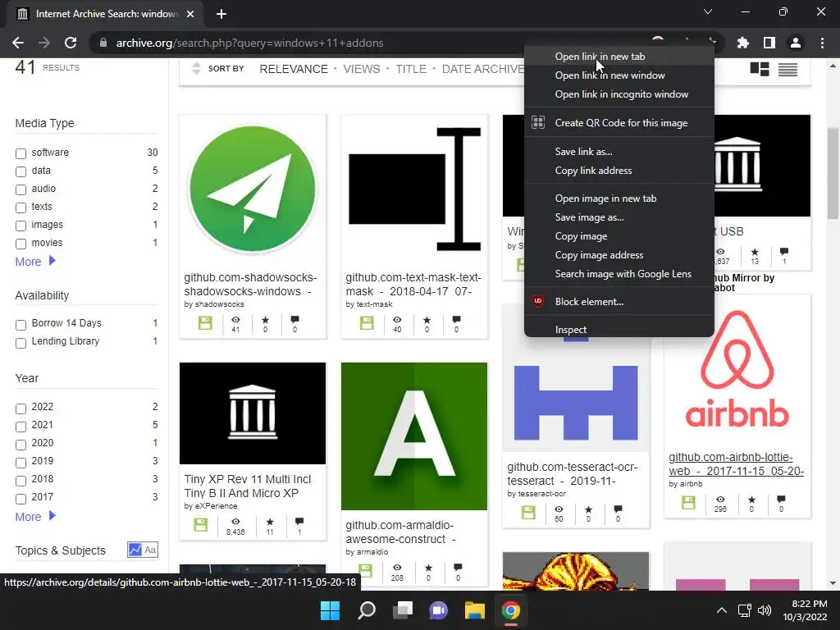Expand More under Media Type

tap(34, 262)
